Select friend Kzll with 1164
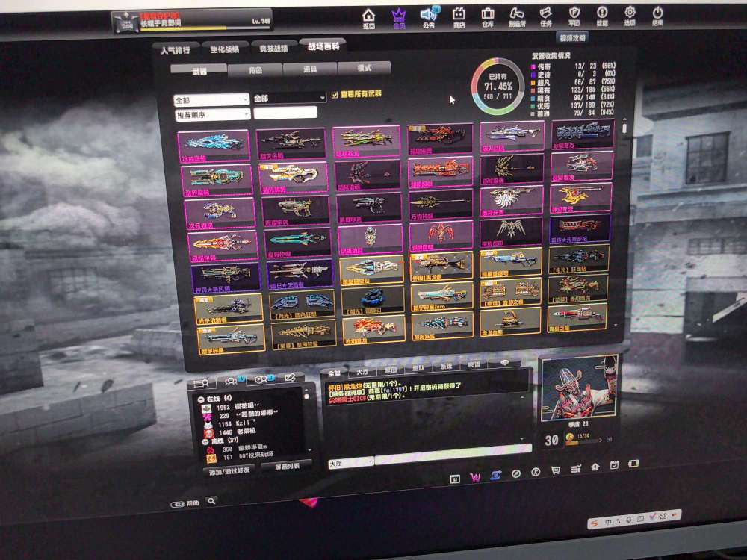Screen dimensions: 747x560 [227, 424]
